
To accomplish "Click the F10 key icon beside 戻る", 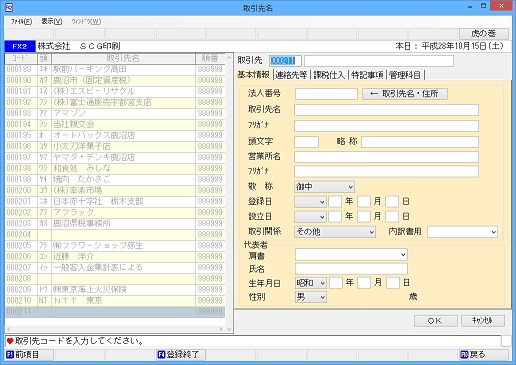I will [x=464, y=355].
